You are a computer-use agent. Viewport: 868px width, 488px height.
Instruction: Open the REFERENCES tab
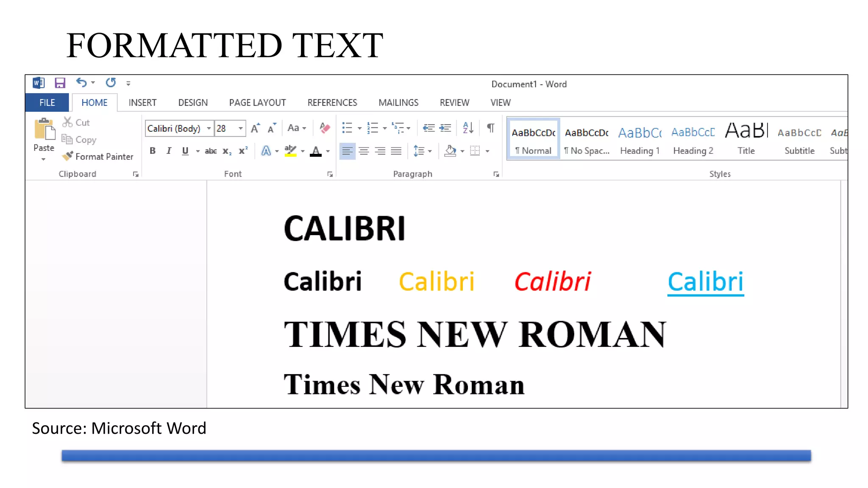(332, 103)
